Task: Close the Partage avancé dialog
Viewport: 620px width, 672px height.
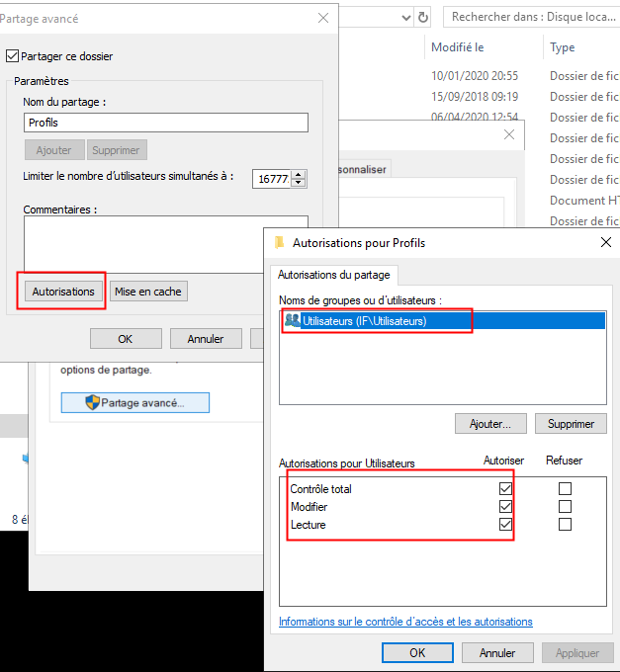Action: [x=322, y=18]
